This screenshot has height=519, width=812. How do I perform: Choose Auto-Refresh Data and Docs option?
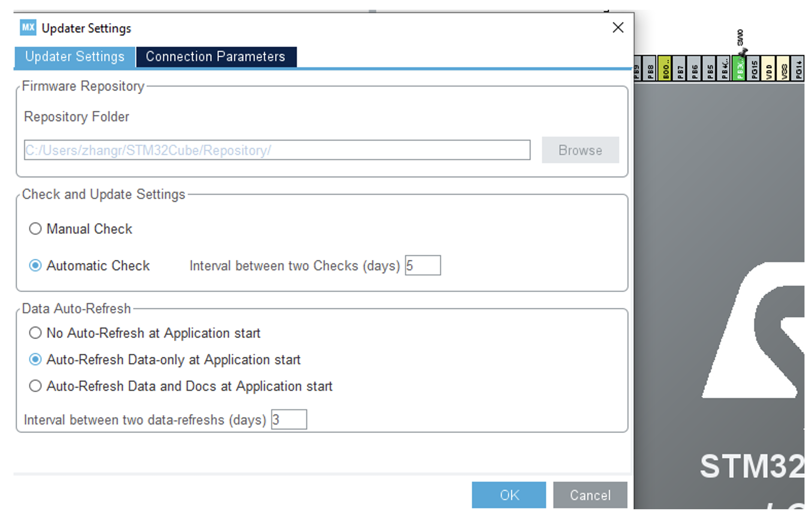tap(35, 386)
